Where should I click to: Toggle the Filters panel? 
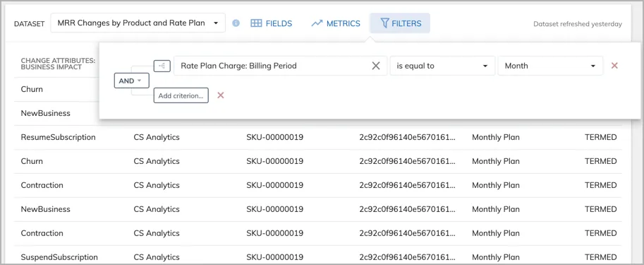click(x=400, y=23)
